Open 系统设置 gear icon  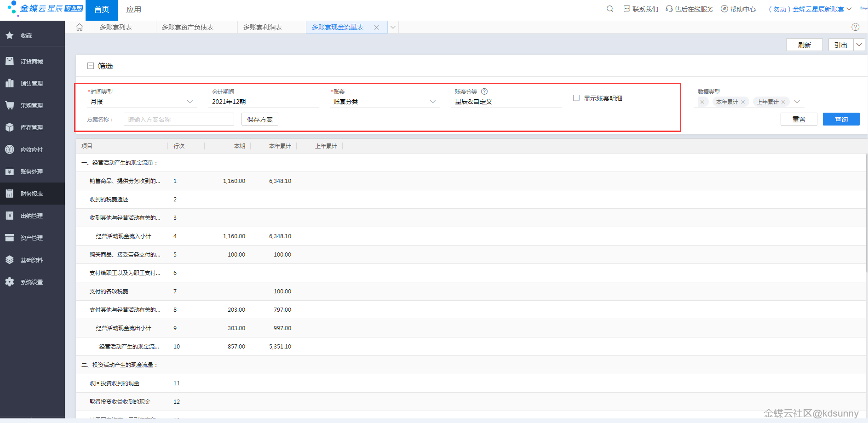coord(10,282)
